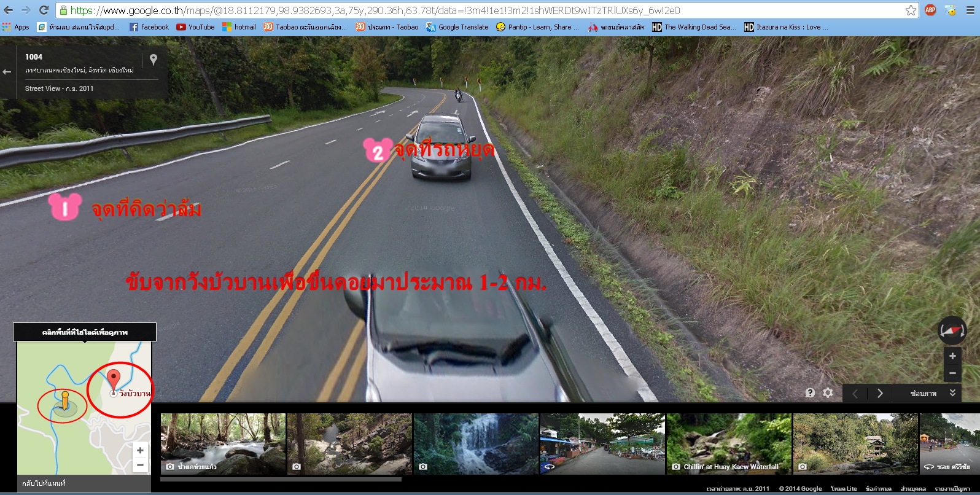The height and width of the screenshot is (495, 980).
Task: Open the YouTube bookmark
Action: [195, 27]
